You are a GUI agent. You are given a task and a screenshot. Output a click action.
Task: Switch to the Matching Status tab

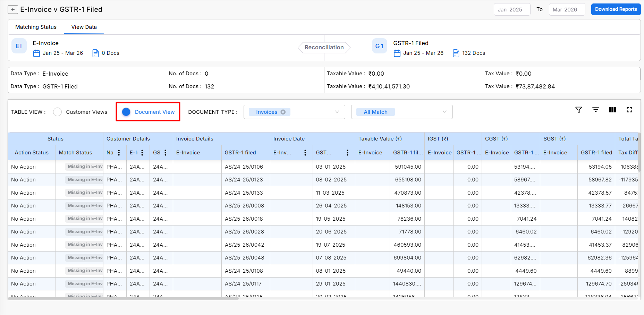pyautogui.click(x=36, y=27)
